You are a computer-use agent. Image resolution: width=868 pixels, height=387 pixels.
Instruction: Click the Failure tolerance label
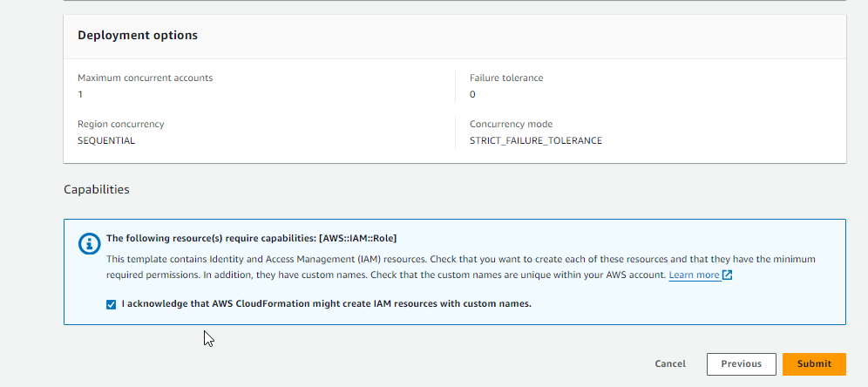(x=506, y=78)
